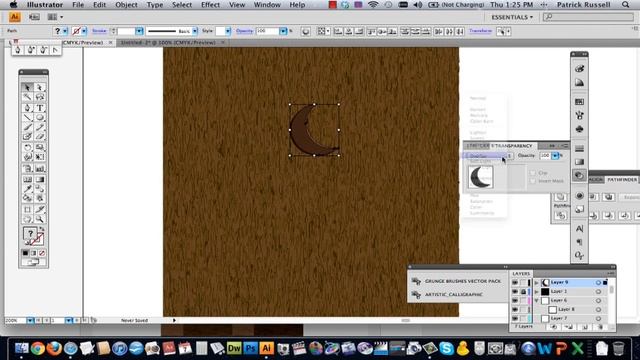This screenshot has height=360, width=640.
Task: Select the Artboard tool
Action: coord(27,209)
